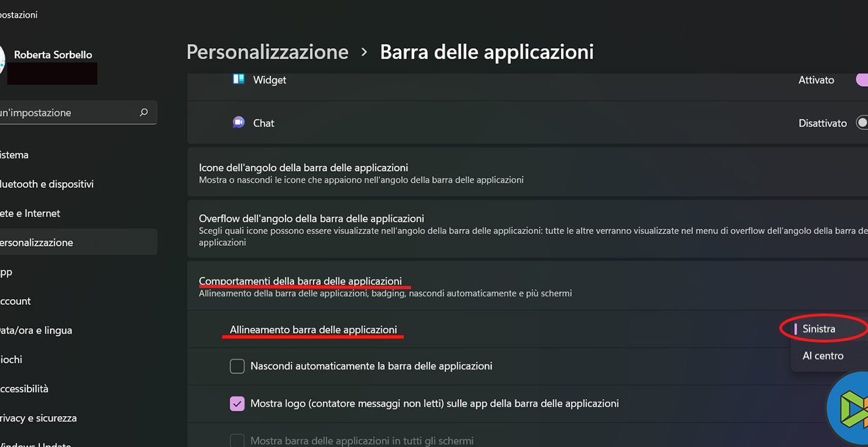Choose Al centro alignment option
Image resolution: width=868 pixels, height=447 pixels.
click(x=823, y=356)
